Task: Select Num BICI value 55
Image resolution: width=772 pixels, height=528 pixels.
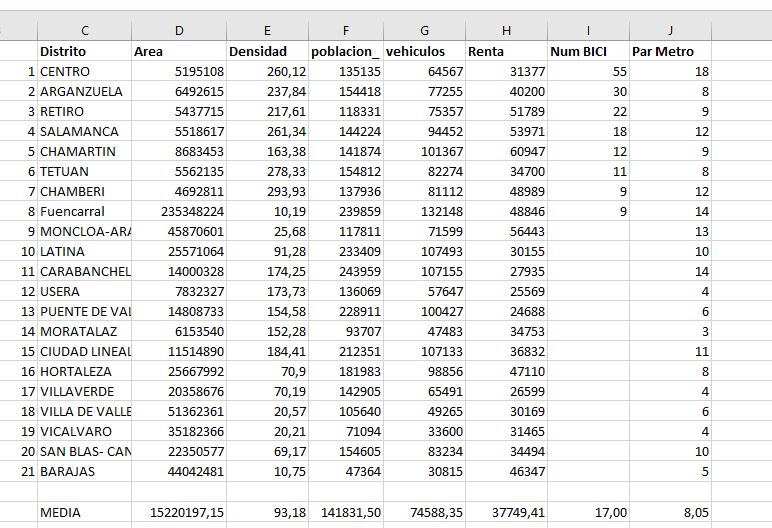Action: click(x=588, y=72)
